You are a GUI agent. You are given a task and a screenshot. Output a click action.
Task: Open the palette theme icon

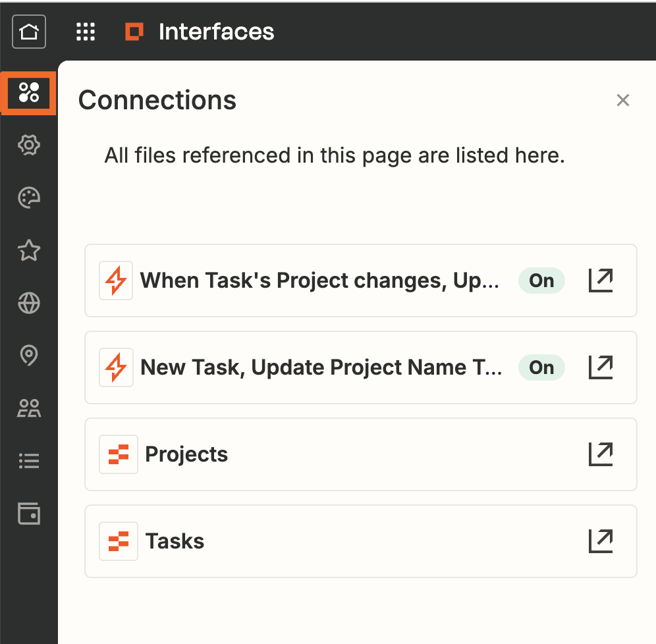tap(29, 198)
